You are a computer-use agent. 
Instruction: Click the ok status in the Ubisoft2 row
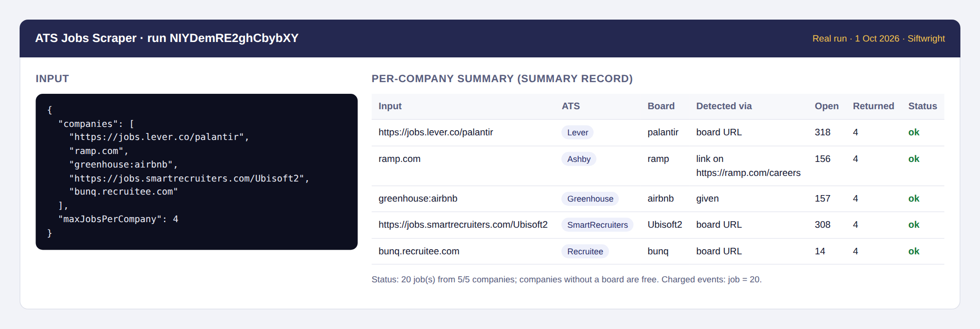[x=914, y=225]
